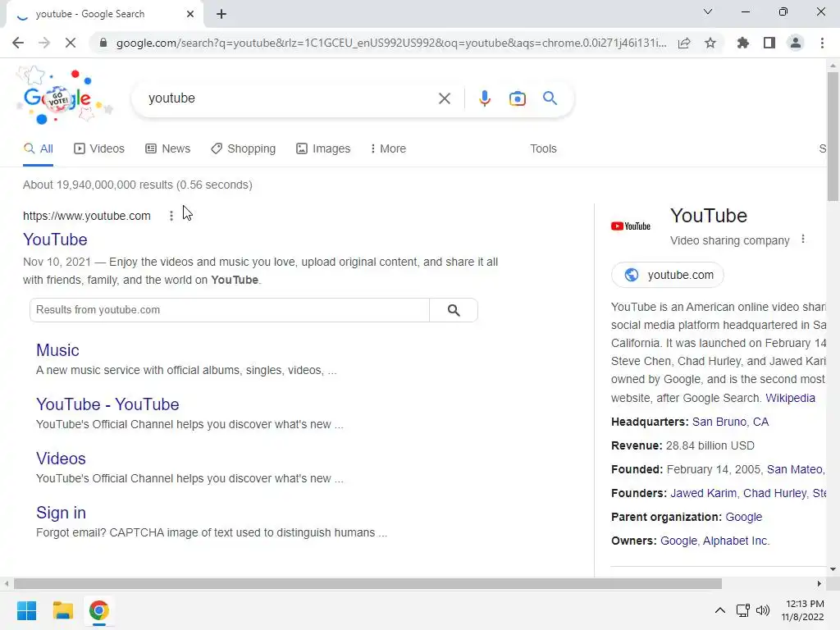Click the vertical scrollbar thumb
The image size is (840, 630).
coord(833,136)
